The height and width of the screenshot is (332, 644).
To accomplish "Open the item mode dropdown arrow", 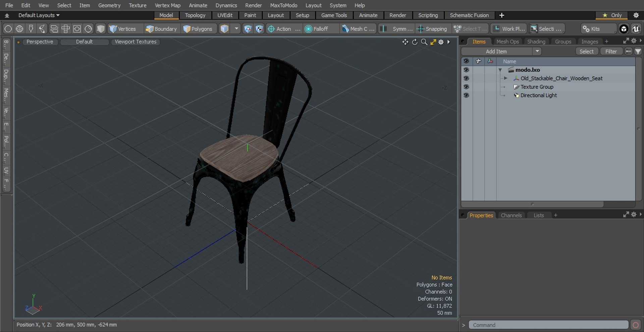I will [x=236, y=29].
